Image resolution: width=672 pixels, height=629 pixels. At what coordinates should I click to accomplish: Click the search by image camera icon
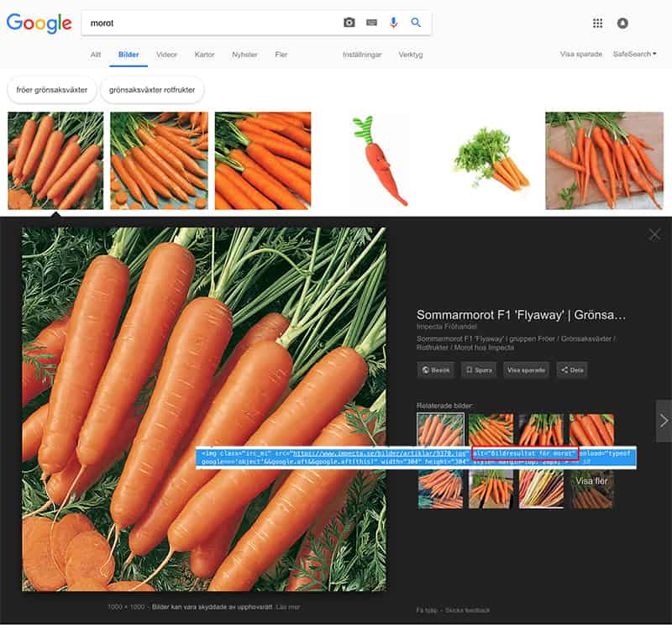coord(349,23)
